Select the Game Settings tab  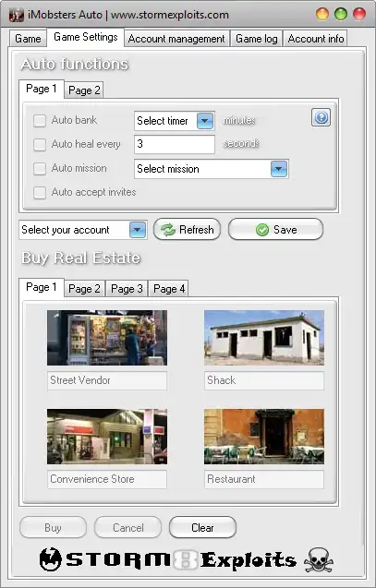point(86,37)
